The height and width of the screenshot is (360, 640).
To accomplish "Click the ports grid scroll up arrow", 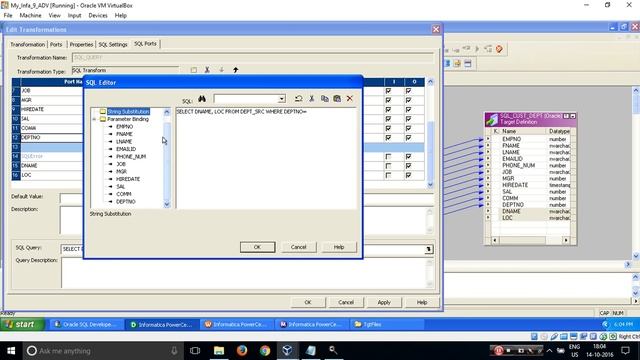I will [x=430, y=82].
